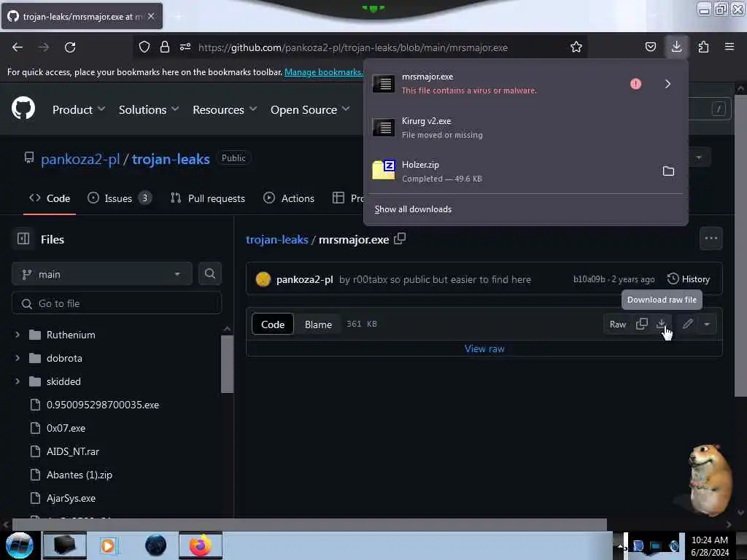Click the file tree vertical scrollbar
Screen dimensions: 747x560
point(228,364)
